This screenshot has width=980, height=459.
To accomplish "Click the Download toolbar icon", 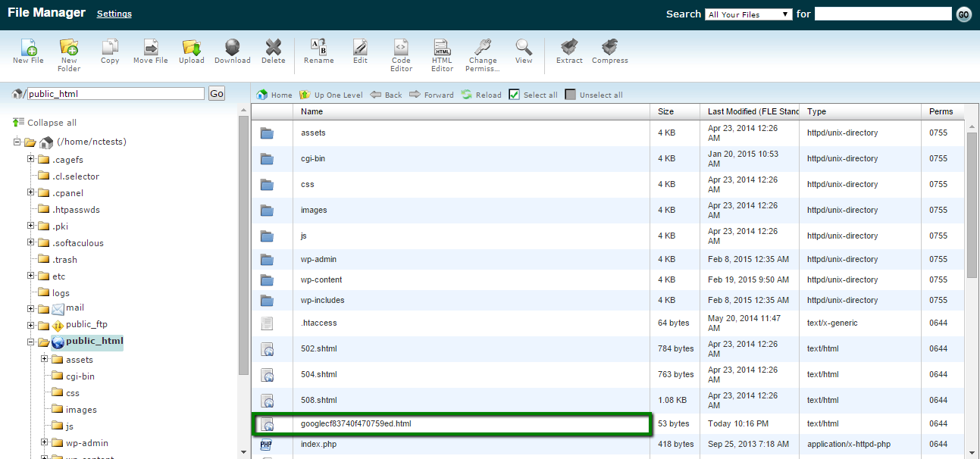I will pos(232,51).
